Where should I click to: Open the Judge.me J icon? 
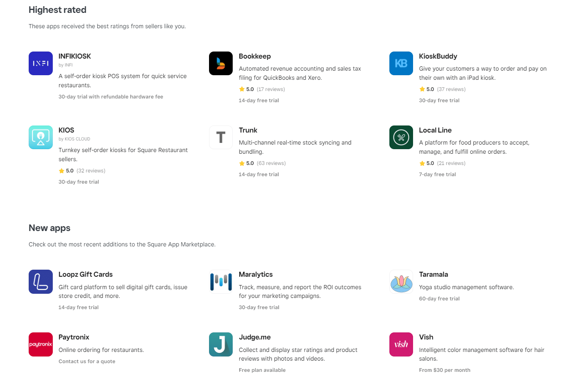(x=221, y=344)
